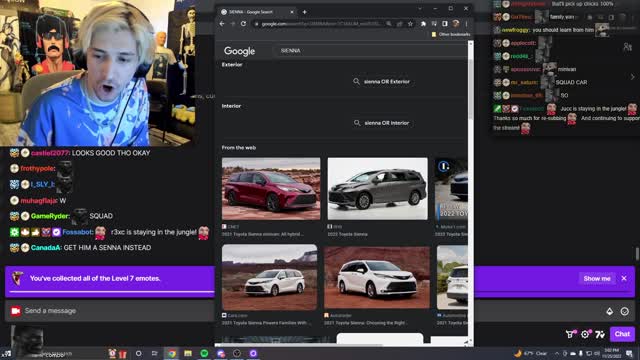This screenshot has width=640, height=360.
Task: Select the SIENNA - Google Search tab
Action: pyautogui.click(x=257, y=12)
